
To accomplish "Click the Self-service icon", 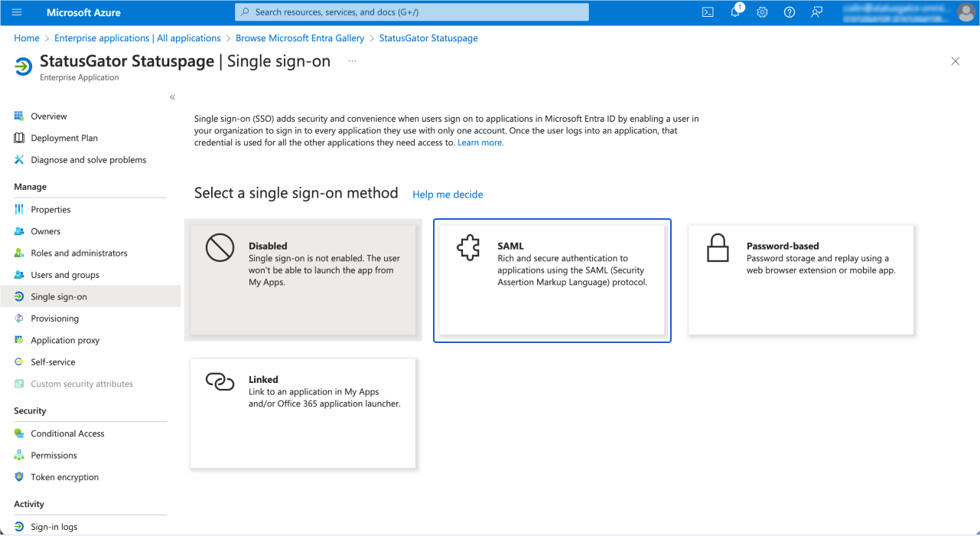I will point(19,362).
